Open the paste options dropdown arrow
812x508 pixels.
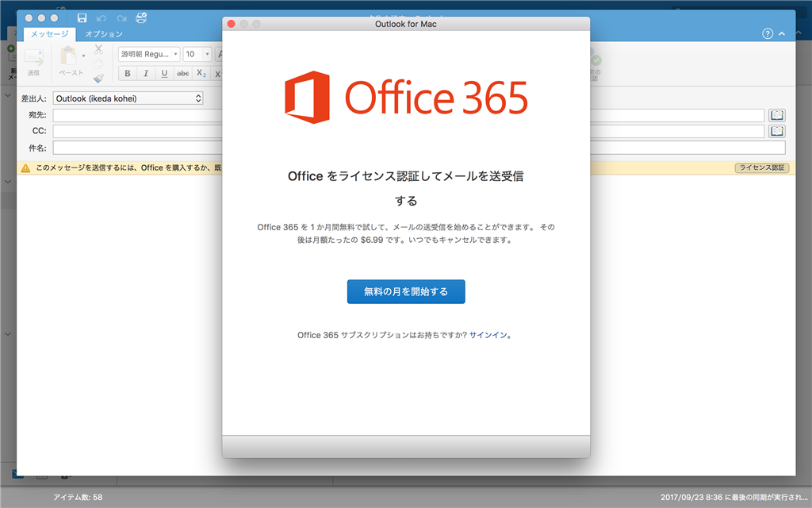pyautogui.click(x=83, y=56)
